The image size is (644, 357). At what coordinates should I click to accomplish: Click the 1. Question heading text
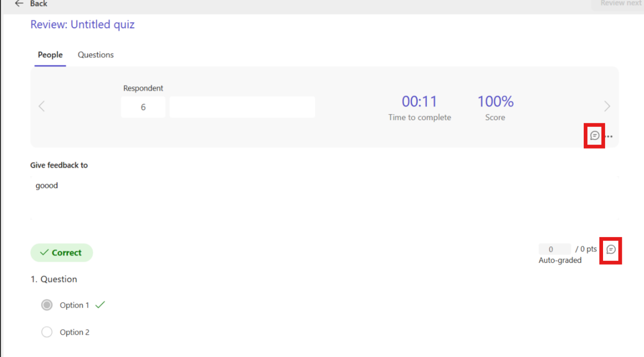point(54,279)
